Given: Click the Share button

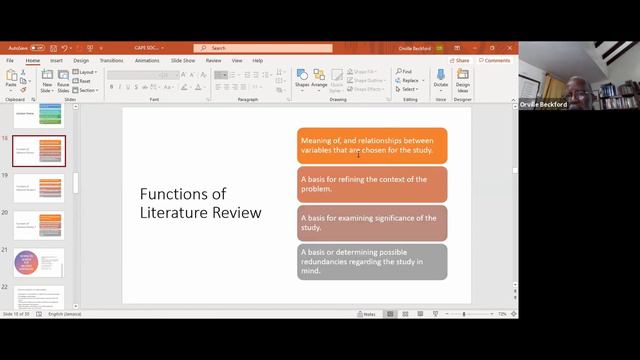Looking at the screenshot, I should [459, 60].
